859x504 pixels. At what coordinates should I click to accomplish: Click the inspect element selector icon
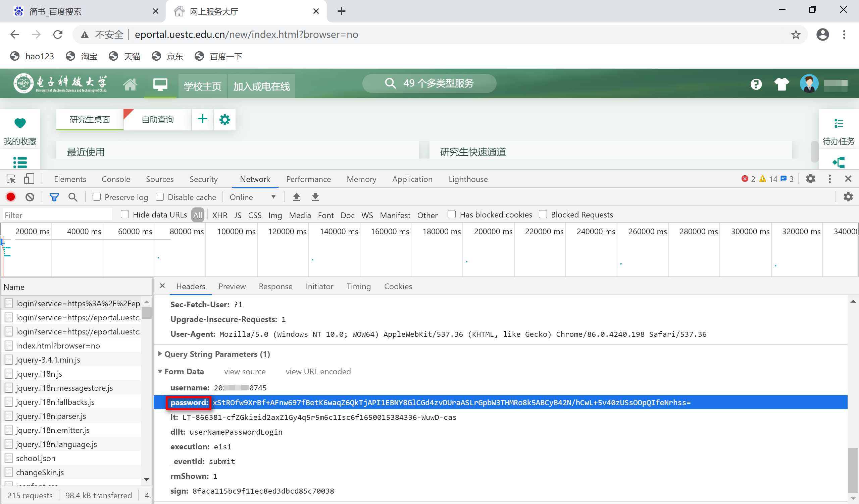coord(11,179)
